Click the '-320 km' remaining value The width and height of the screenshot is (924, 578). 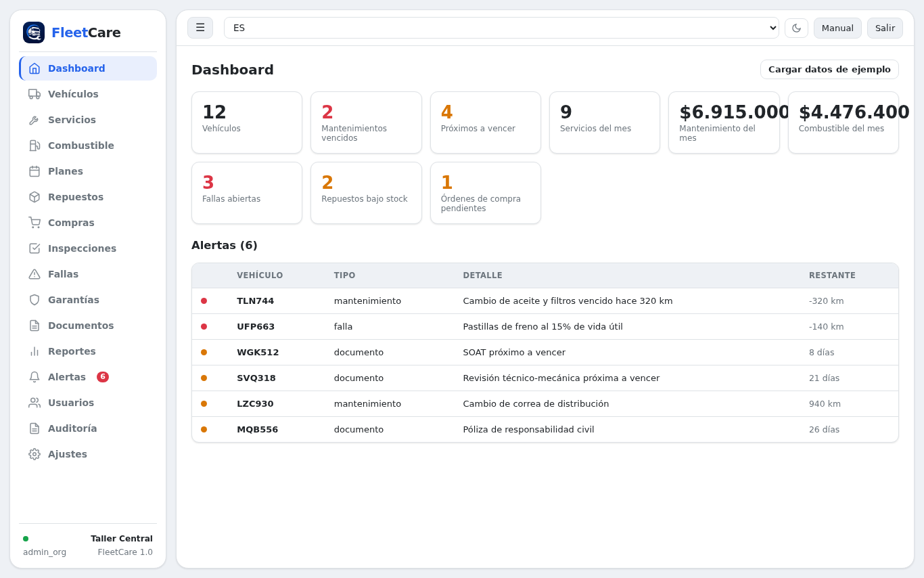(827, 301)
